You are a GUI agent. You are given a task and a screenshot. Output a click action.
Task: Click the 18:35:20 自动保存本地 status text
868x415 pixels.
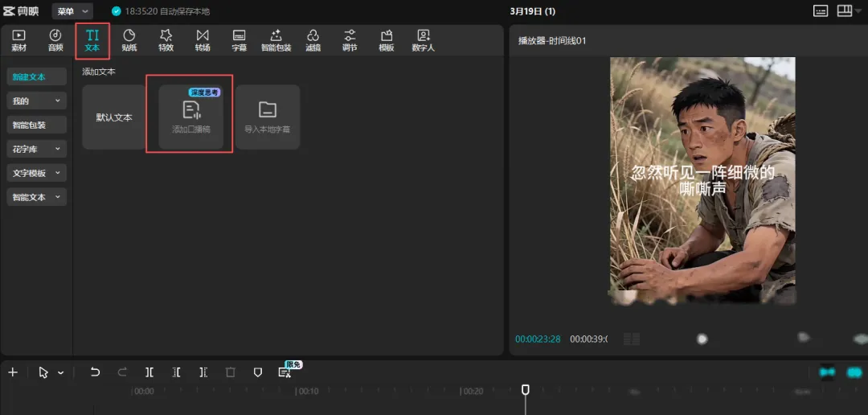pos(167,11)
